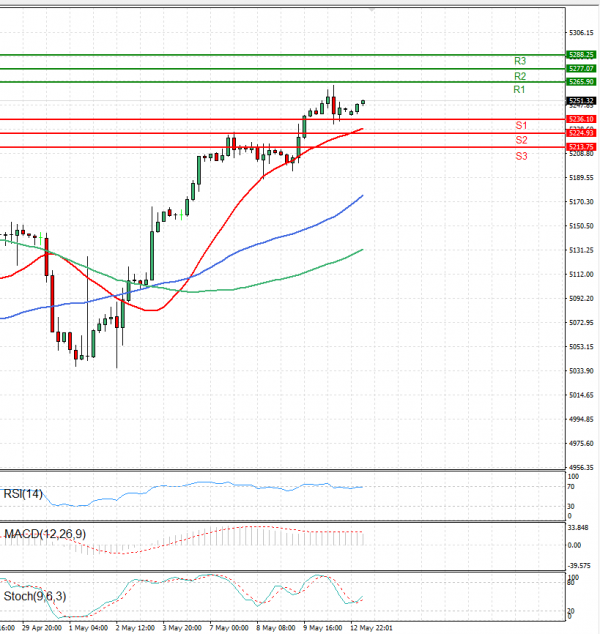Click the 5072.95 price axis value
This screenshot has width=600, height=634.
click(581, 323)
